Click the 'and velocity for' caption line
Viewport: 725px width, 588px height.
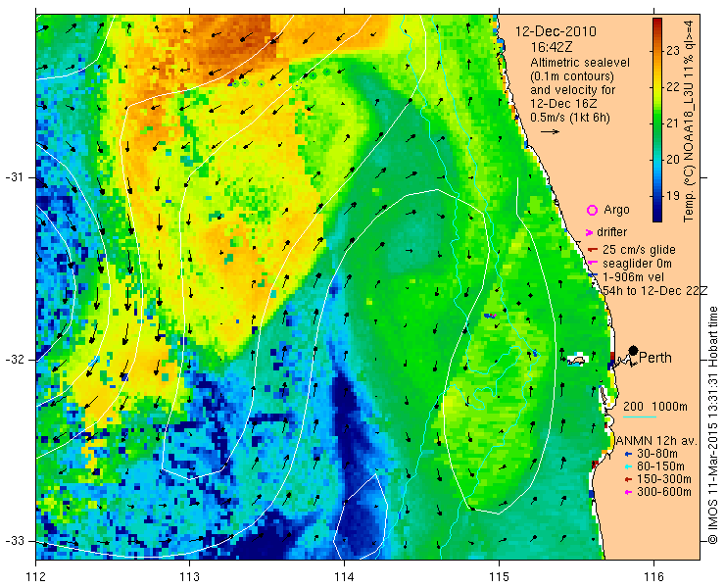coord(573,89)
